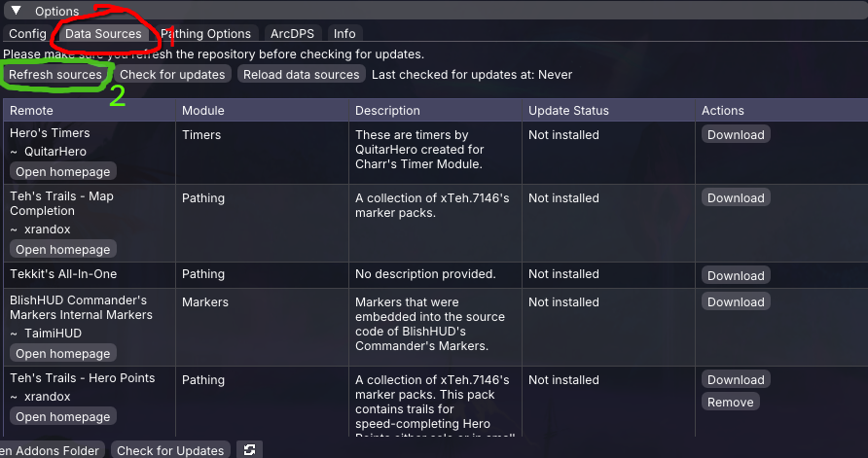The image size is (868, 458).
Task: Click the "~ QuitarHero" author text
Action: (x=48, y=151)
